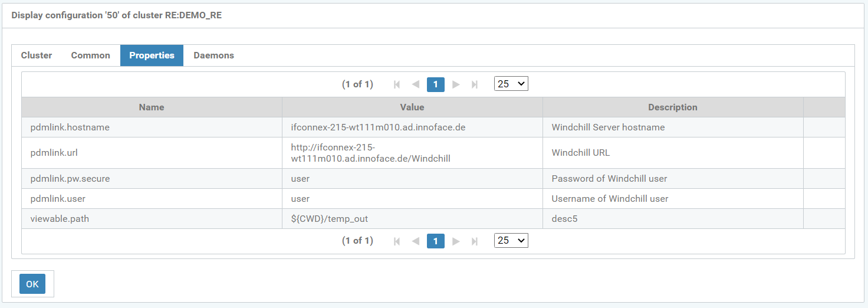Select the pdmlink.hostname row
Viewport: 868px width, 308px height.
[x=152, y=127]
